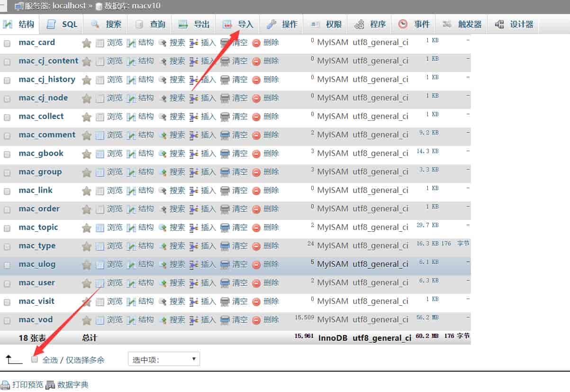Viewport: 570px width, 392px height.
Task: Switch to the SQL tab
Action: (x=70, y=24)
